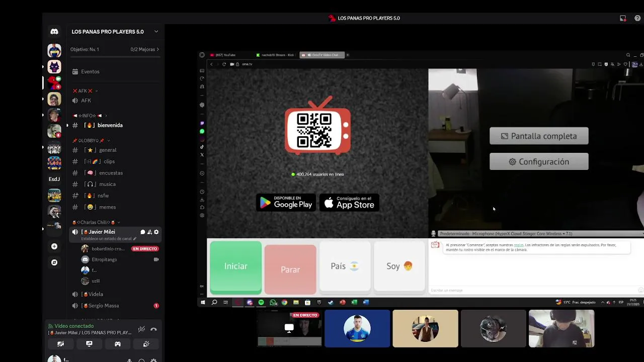Click the add a server plus icon
This screenshot has height=362, width=644.
(54, 246)
